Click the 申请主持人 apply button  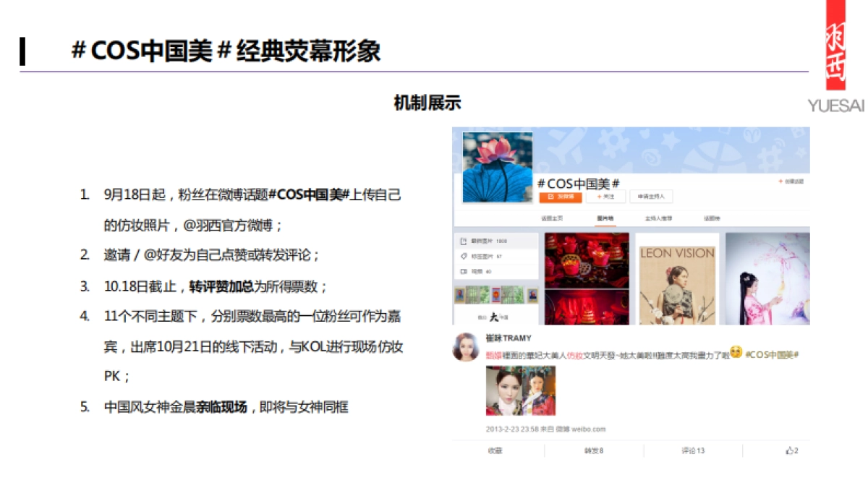[x=651, y=195]
